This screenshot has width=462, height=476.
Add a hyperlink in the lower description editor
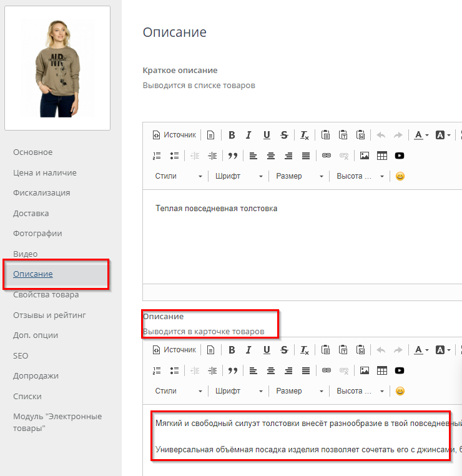coord(326,370)
